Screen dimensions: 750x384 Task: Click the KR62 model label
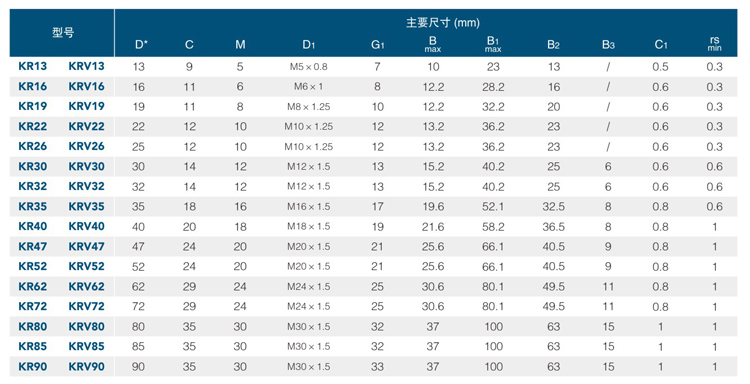33,286
